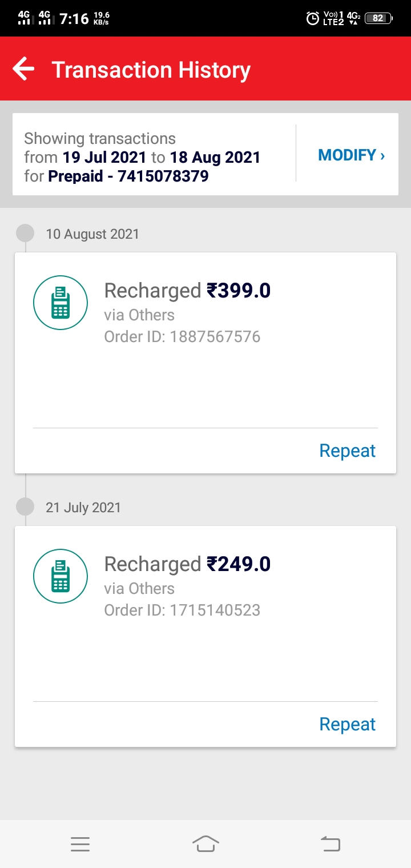
Task: Tap the ₹249.0 recharge receipt icon
Action: click(61, 576)
